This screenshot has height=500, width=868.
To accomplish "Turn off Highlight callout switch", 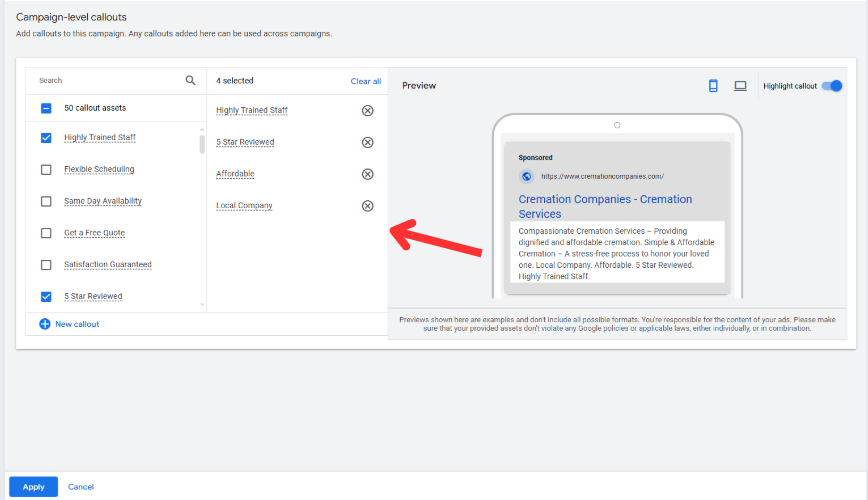I will [831, 86].
